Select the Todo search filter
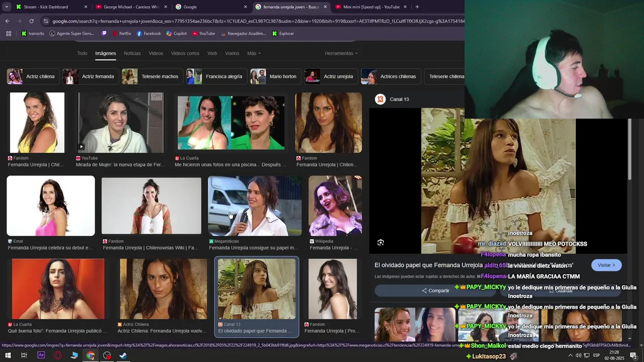The image size is (644, 362). [x=82, y=53]
